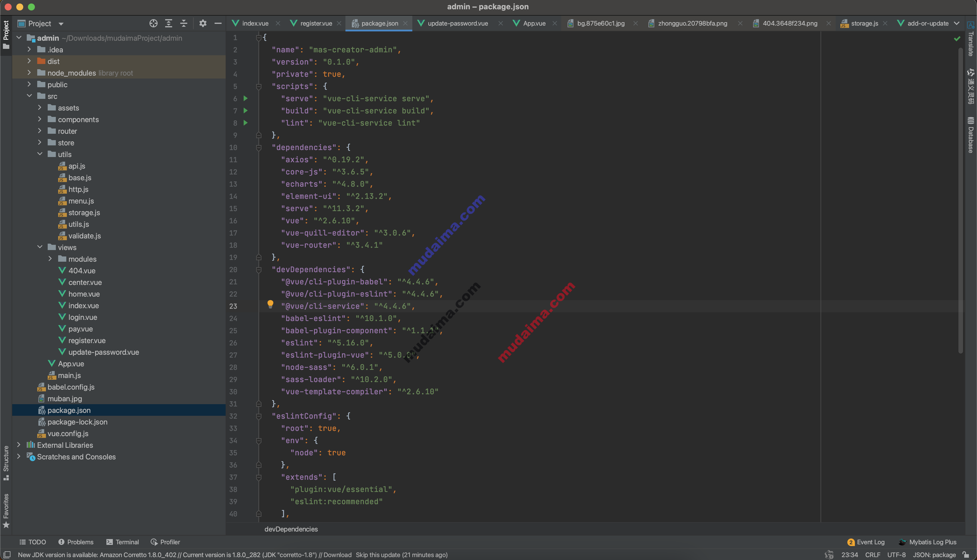Expand the modules folder under views
This screenshot has width=977, height=560.
(50, 259)
